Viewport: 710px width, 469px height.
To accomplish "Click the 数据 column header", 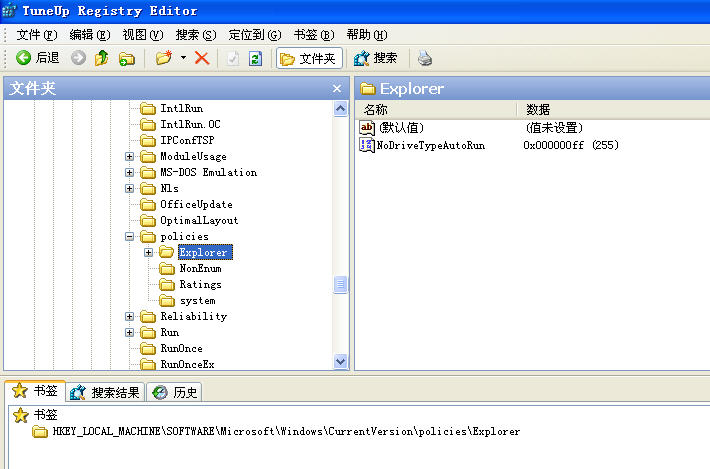I will [614, 110].
